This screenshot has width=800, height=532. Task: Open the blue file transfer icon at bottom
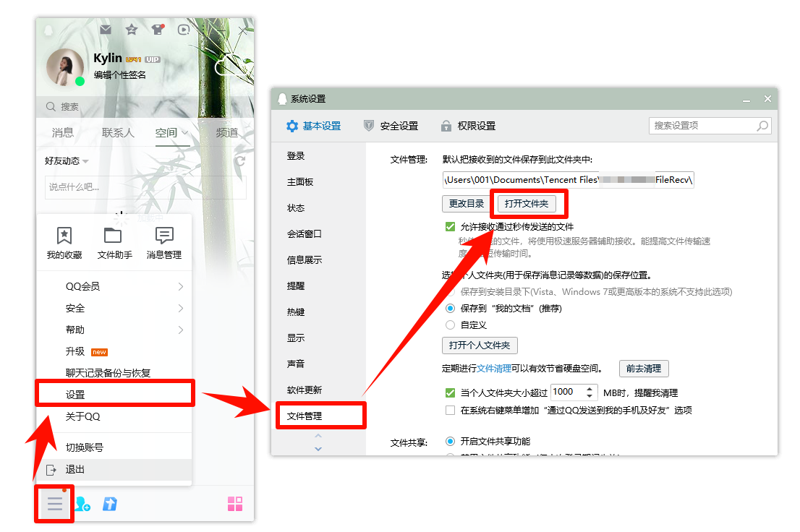click(x=110, y=504)
